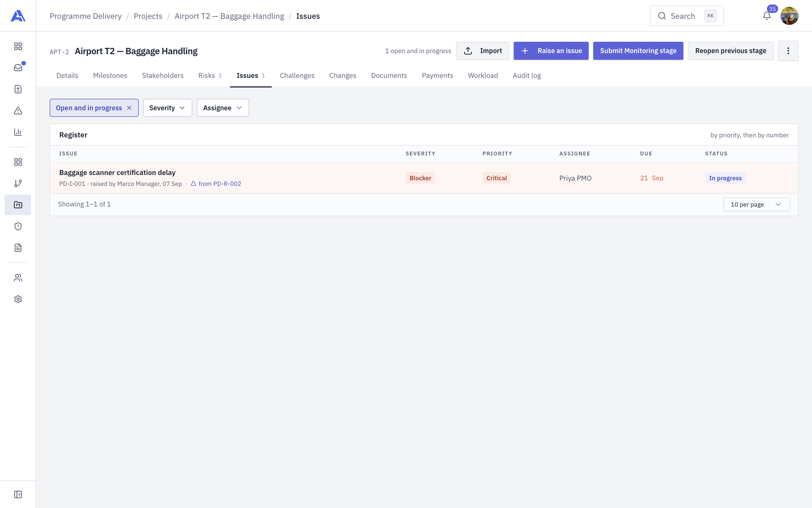Collapse the sidebar with the panel icon
The width and height of the screenshot is (812, 508).
tap(18, 494)
